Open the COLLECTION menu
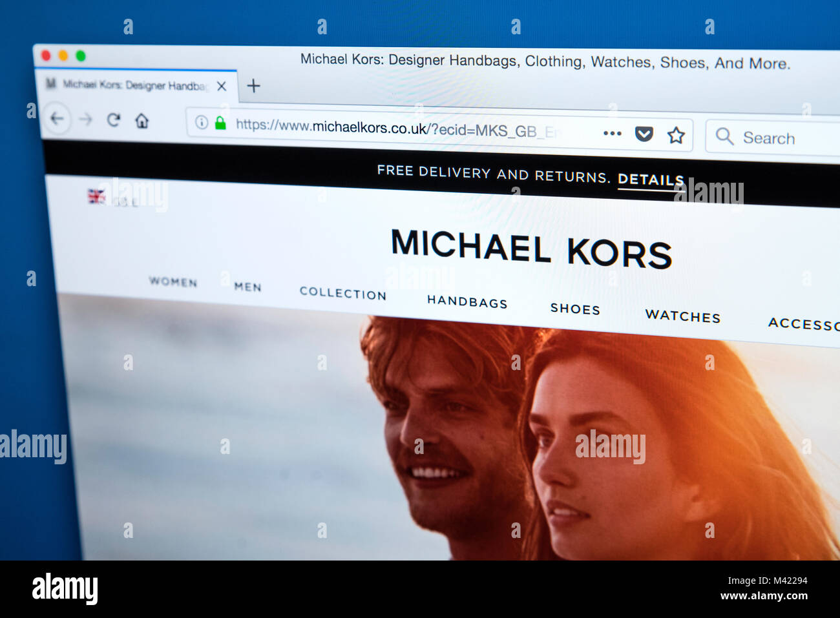The image size is (840, 618). click(x=342, y=293)
